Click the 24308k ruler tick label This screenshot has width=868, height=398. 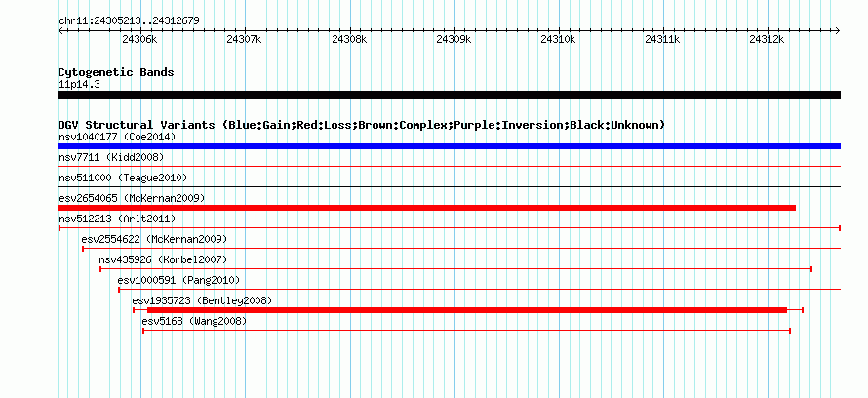[x=349, y=39]
